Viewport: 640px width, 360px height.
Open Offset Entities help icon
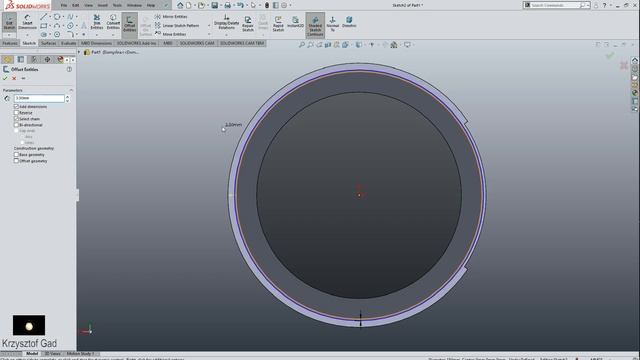(x=69, y=69)
